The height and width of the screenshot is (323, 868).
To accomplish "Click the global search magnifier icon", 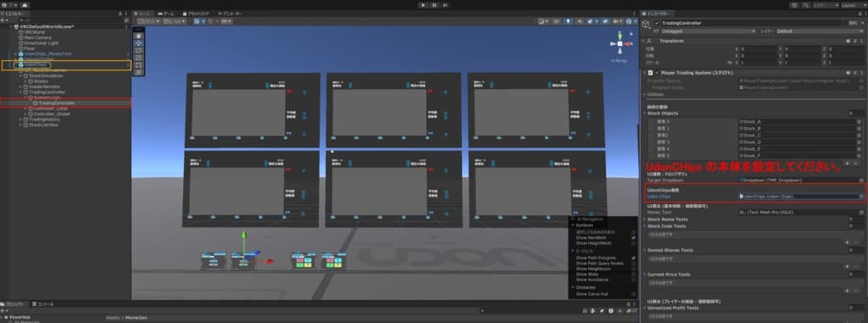I will 805,5.
